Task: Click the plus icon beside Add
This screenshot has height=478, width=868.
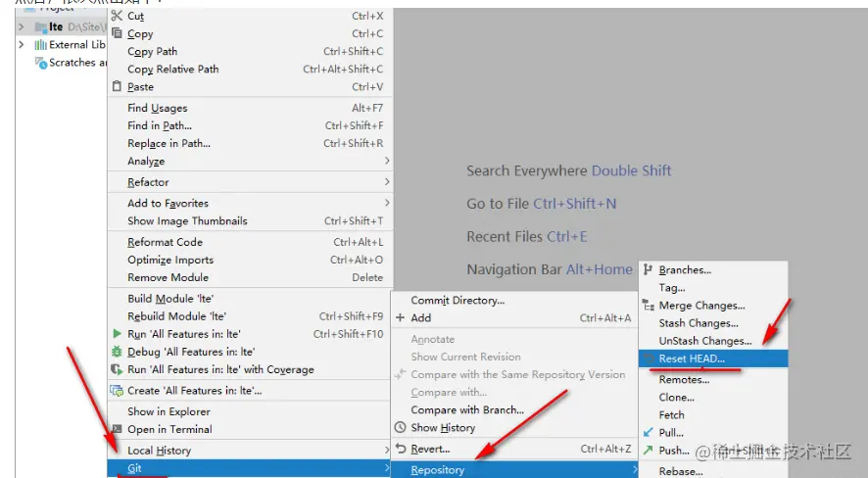Action: (x=401, y=317)
